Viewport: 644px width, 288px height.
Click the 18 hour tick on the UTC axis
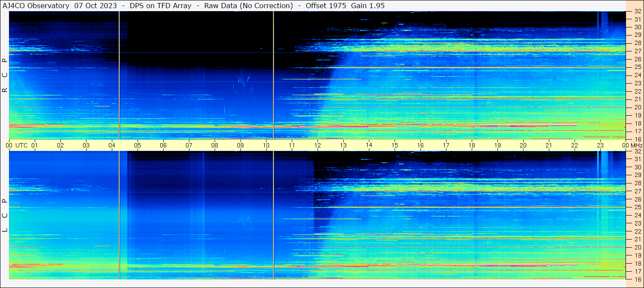click(472, 145)
